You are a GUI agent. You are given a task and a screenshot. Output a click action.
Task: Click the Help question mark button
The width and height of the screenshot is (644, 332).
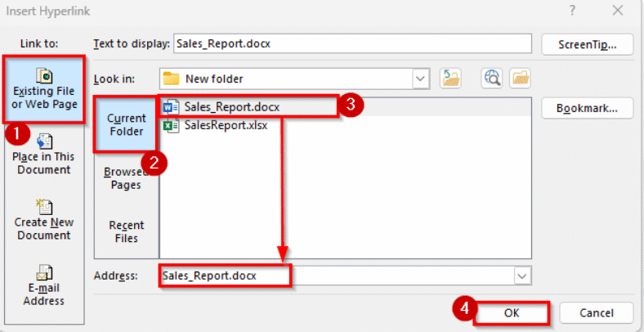(x=572, y=11)
